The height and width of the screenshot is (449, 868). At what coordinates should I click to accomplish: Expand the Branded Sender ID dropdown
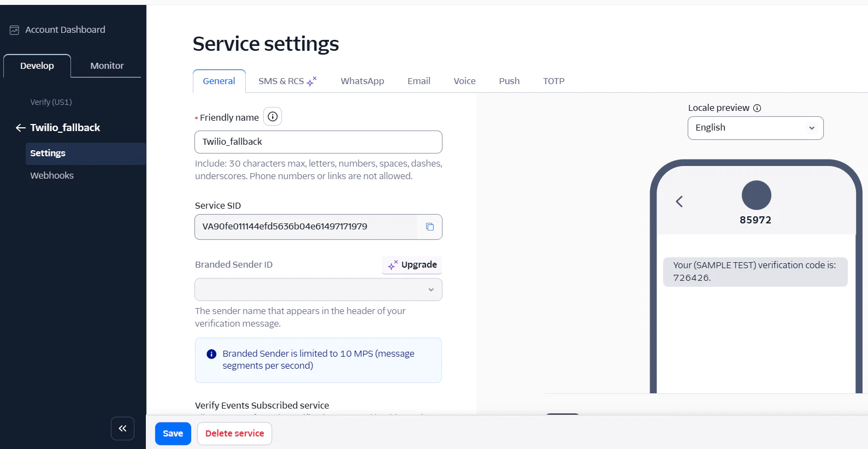coord(318,290)
